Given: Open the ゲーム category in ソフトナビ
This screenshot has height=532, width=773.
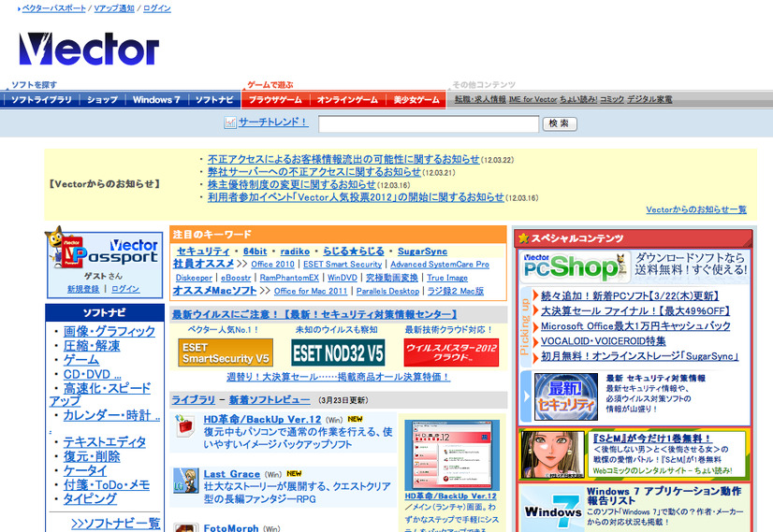Looking at the screenshot, I should pos(80,360).
